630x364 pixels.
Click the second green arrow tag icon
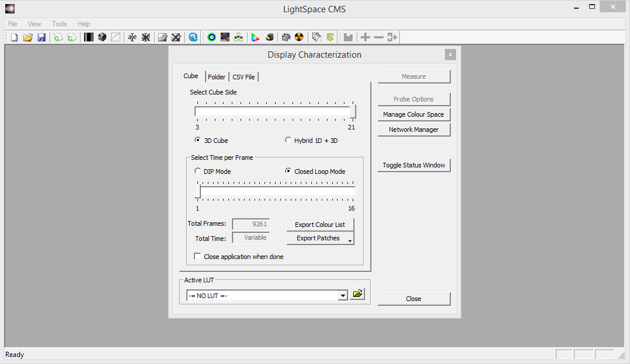(x=71, y=37)
